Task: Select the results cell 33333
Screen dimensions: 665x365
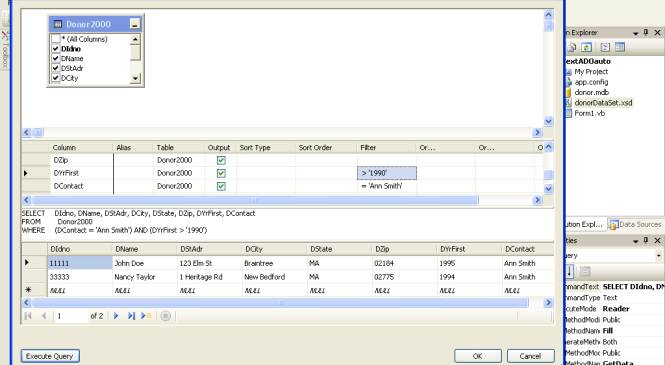Action: click(x=80, y=277)
